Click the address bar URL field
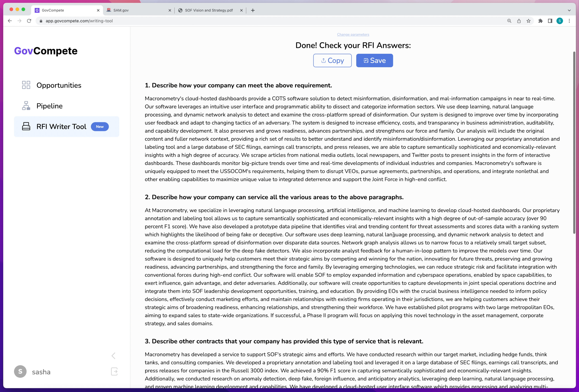This screenshot has width=579, height=392. (x=272, y=21)
